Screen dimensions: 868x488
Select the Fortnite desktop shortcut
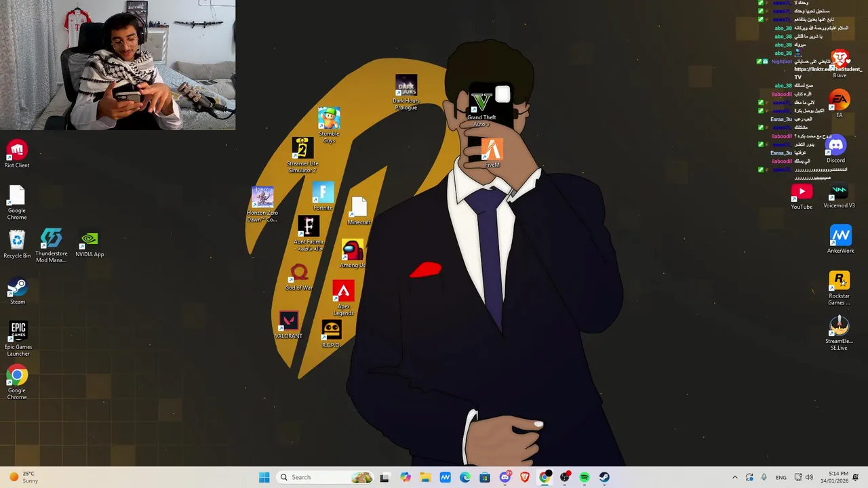tap(323, 197)
